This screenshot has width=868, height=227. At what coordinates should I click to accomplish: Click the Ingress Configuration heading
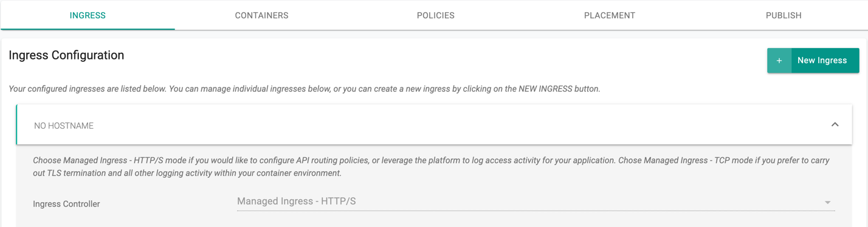click(66, 55)
